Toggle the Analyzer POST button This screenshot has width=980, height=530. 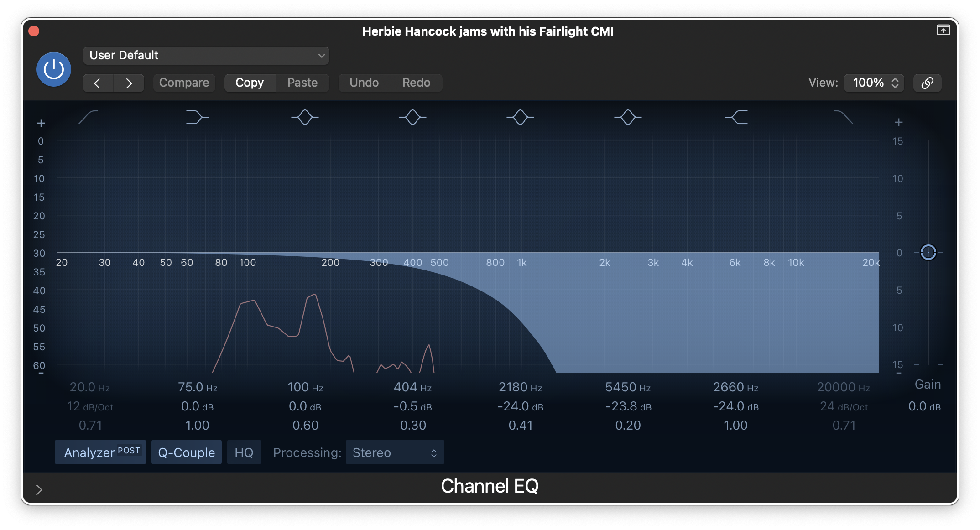tap(100, 452)
